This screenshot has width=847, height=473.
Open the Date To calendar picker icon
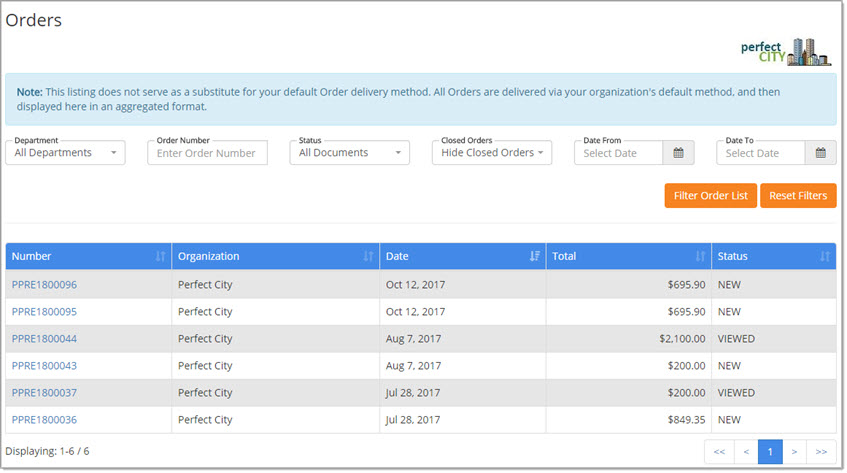pos(820,153)
